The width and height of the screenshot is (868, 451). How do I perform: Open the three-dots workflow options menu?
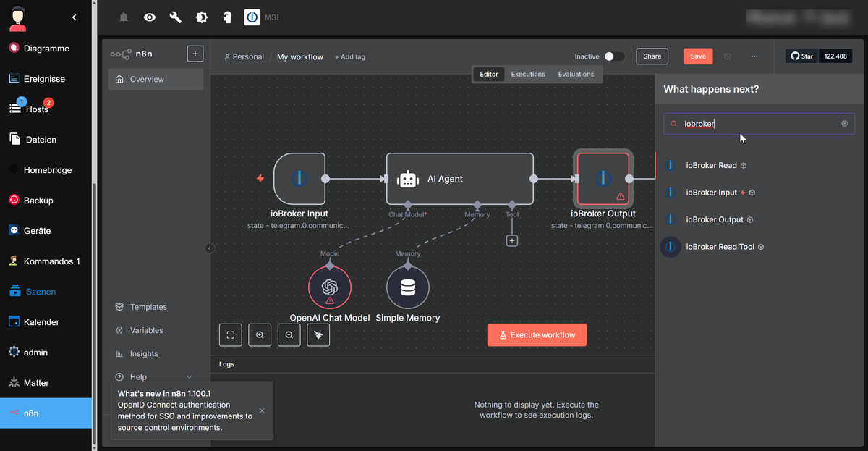pyautogui.click(x=754, y=56)
